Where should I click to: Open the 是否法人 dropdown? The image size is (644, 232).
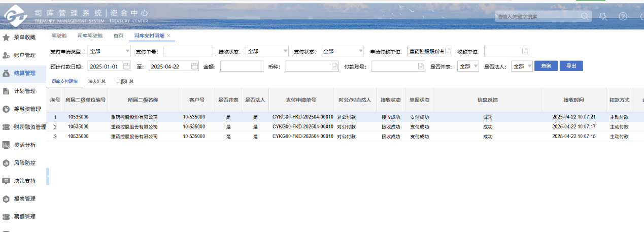coord(529,66)
